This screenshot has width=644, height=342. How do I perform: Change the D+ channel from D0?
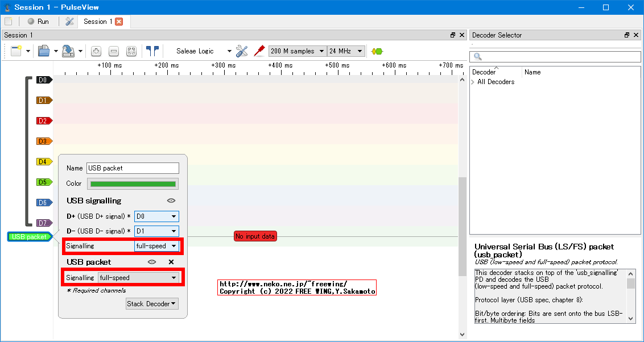(156, 216)
